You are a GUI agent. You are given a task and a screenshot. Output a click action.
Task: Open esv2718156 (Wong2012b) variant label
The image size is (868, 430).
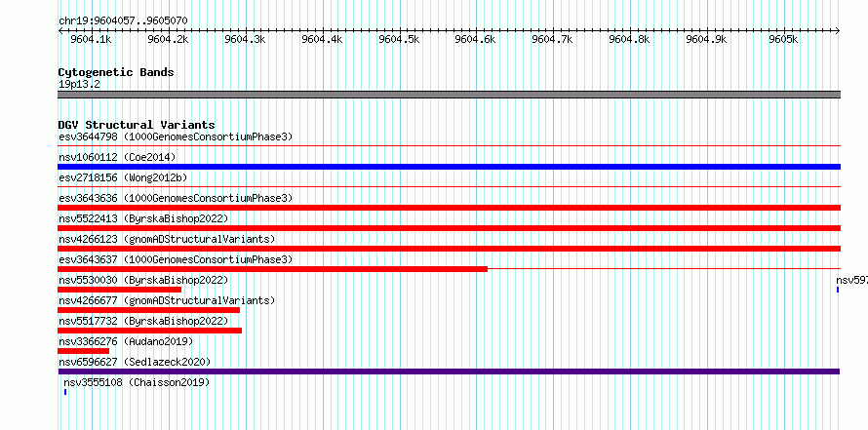click(x=123, y=177)
